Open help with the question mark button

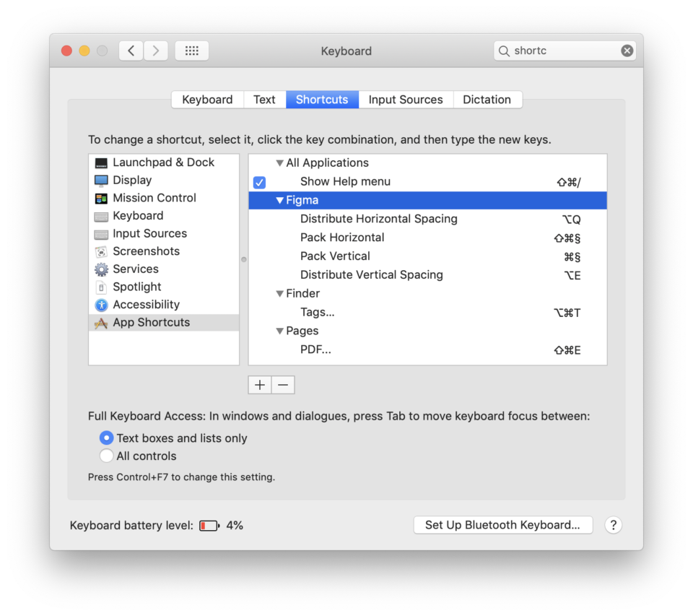[x=613, y=525]
